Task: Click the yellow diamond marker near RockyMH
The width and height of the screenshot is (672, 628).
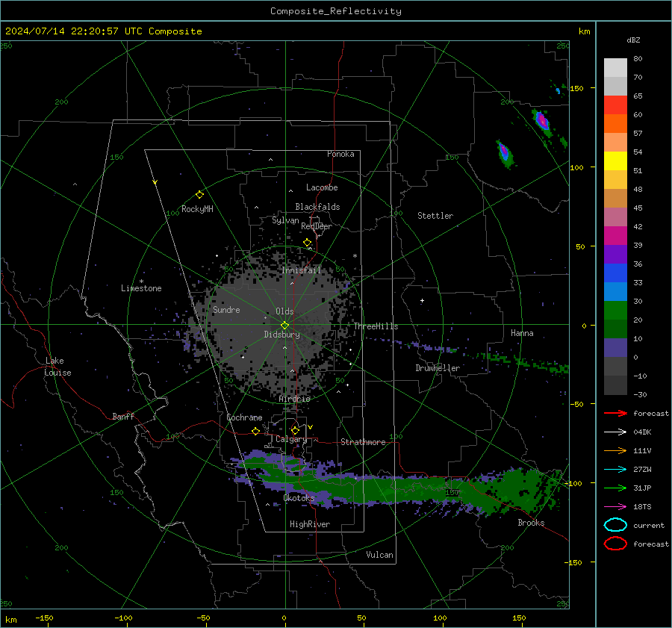Action: point(199,195)
